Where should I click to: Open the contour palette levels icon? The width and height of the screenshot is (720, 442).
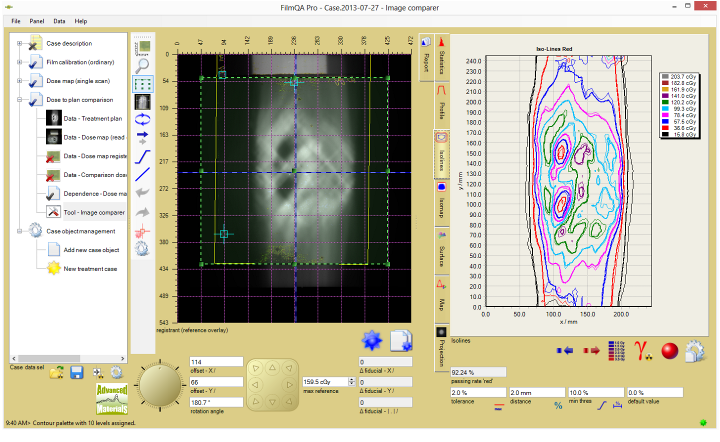[616, 351]
